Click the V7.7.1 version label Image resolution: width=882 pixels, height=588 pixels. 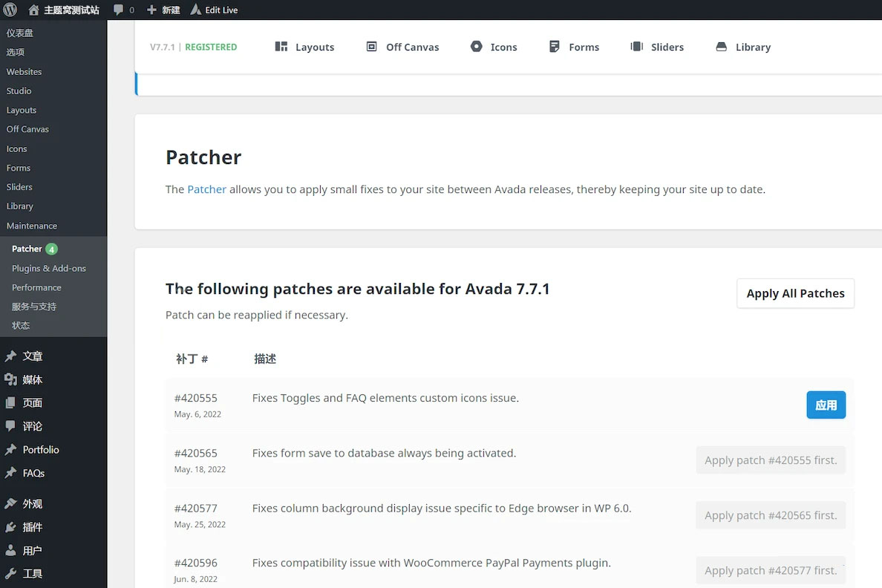(x=163, y=48)
